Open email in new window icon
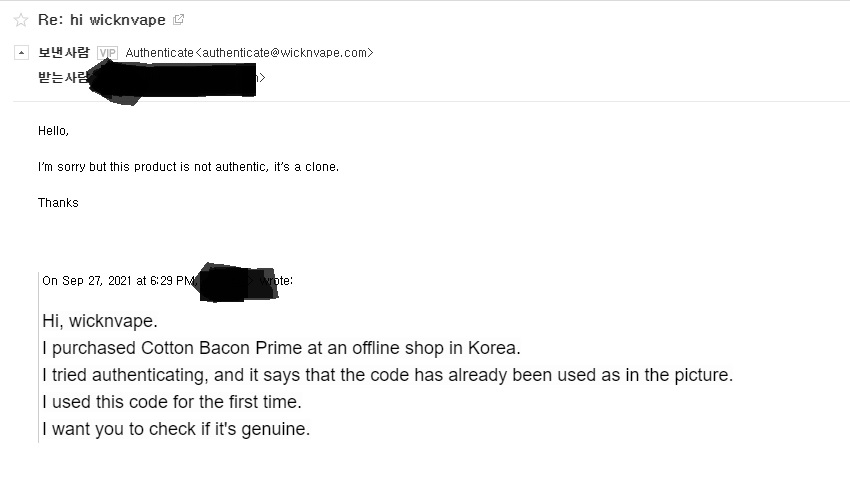850x502 pixels. coord(178,20)
